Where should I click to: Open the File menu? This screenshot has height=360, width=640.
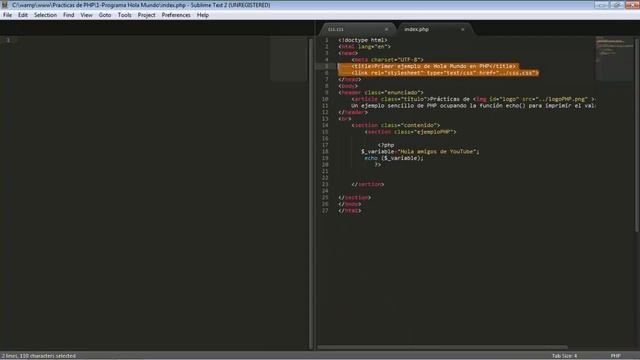[x=7, y=15]
